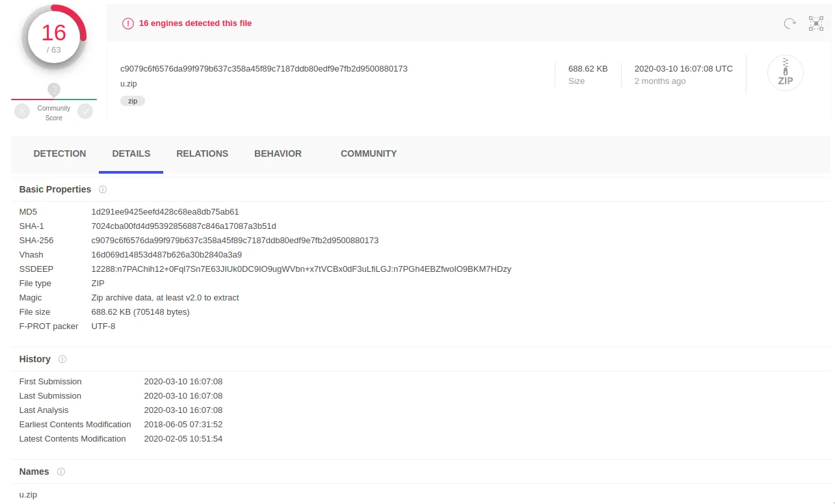Click the 16/63 detection score gauge
Image resolution: width=835 pixels, height=504 pixels.
click(x=54, y=37)
